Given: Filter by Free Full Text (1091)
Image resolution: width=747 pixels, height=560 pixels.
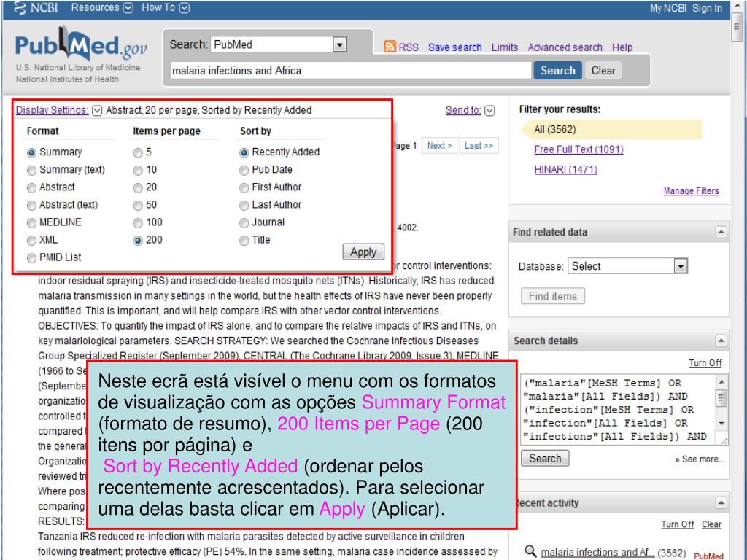Looking at the screenshot, I should click(578, 149).
